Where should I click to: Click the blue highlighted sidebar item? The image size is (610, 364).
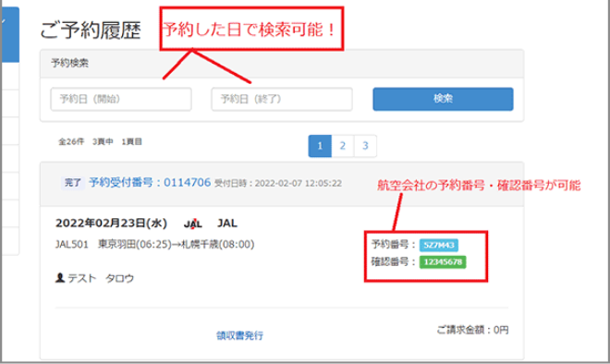(10, 34)
